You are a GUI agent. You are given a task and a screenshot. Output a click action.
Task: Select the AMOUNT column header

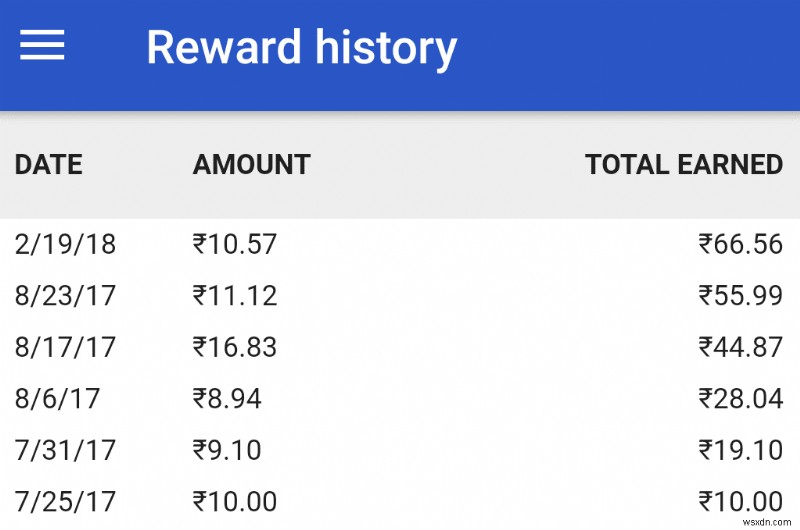(x=251, y=165)
